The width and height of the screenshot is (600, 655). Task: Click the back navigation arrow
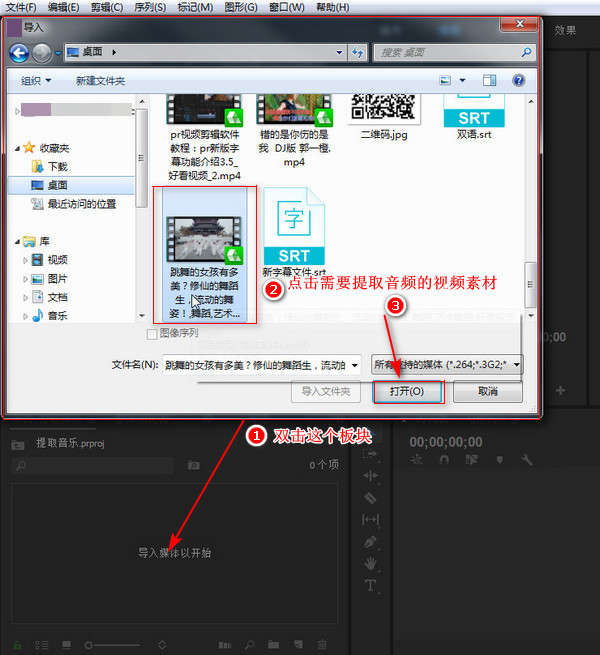coord(19,53)
